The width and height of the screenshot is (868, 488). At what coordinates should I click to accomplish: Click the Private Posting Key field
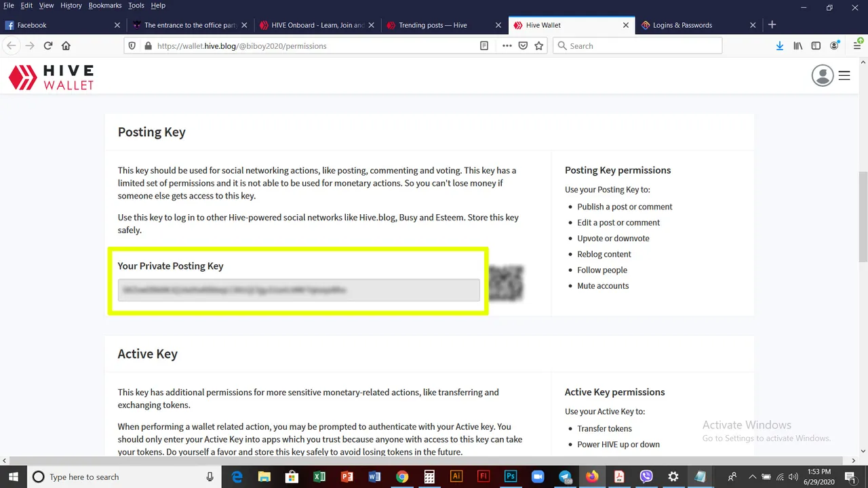click(x=298, y=290)
